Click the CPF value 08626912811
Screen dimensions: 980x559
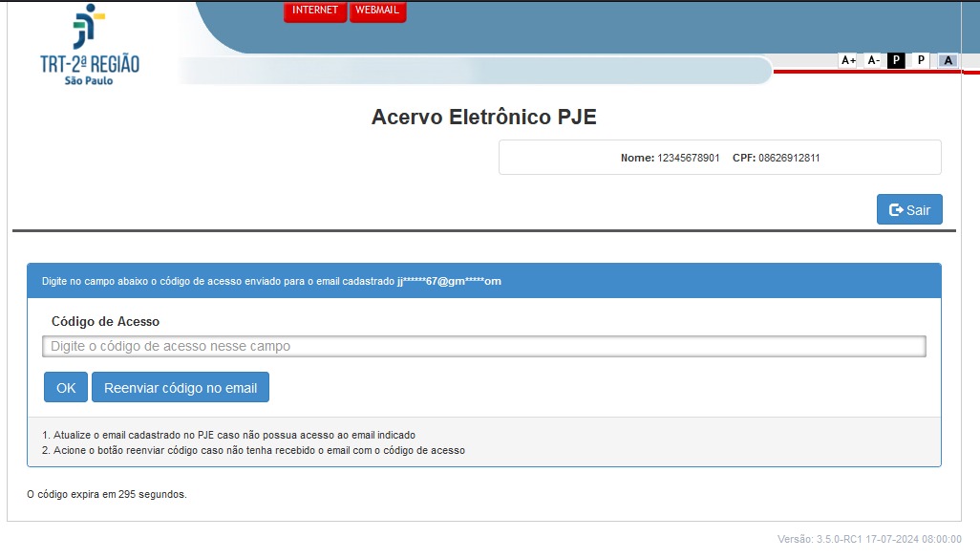pos(789,159)
